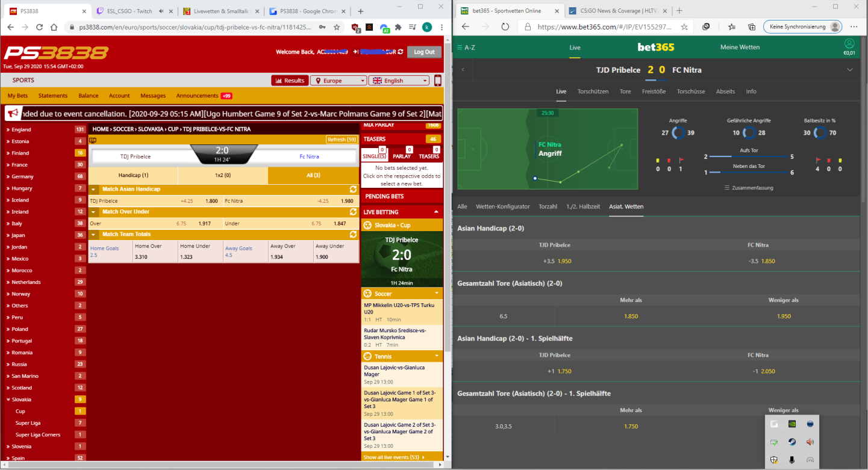
Task: Select the All (3) market tab
Action: (x=313, y=175)
